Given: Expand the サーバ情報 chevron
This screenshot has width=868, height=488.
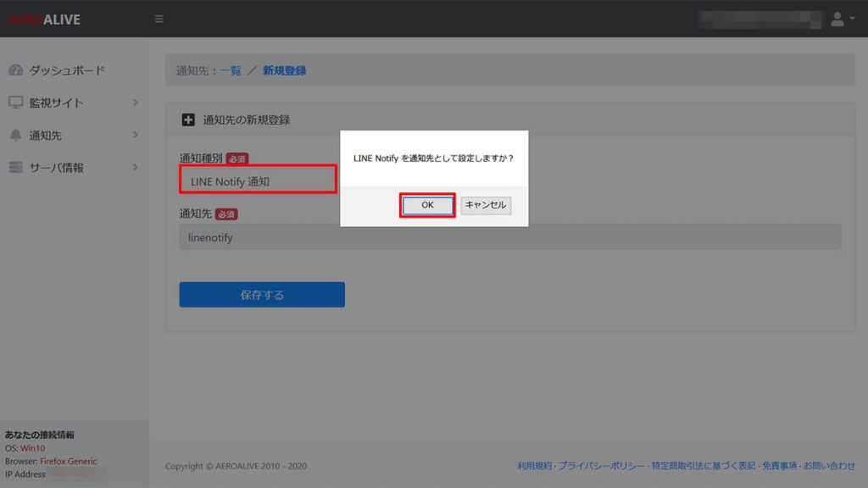Looking at the screenshot, I should pyautogui.click(x=135, y=167).
